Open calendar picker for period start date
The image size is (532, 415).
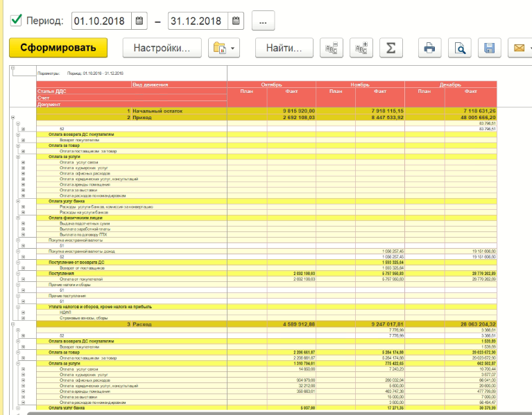pyautogui.click(x=139, y=21)
